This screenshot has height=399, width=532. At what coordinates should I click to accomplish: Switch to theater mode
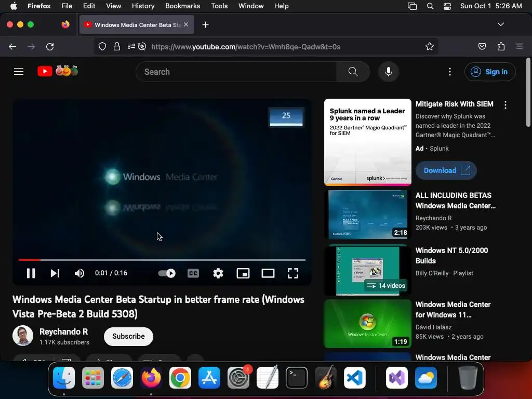[x=268, y=273]
